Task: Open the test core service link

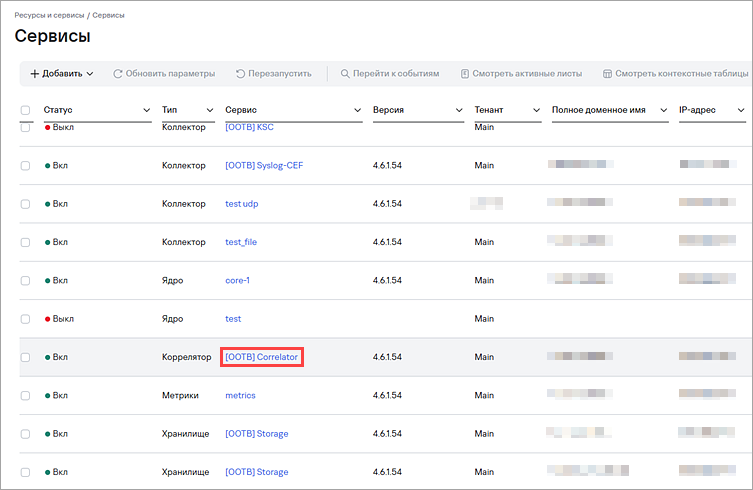Action: pos(233,318)
